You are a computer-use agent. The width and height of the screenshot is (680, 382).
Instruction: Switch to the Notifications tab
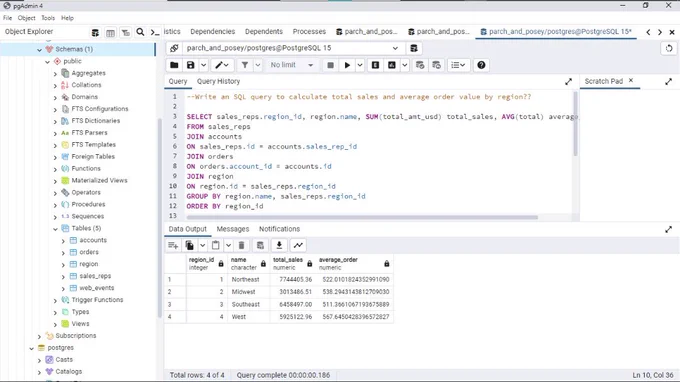279,229
